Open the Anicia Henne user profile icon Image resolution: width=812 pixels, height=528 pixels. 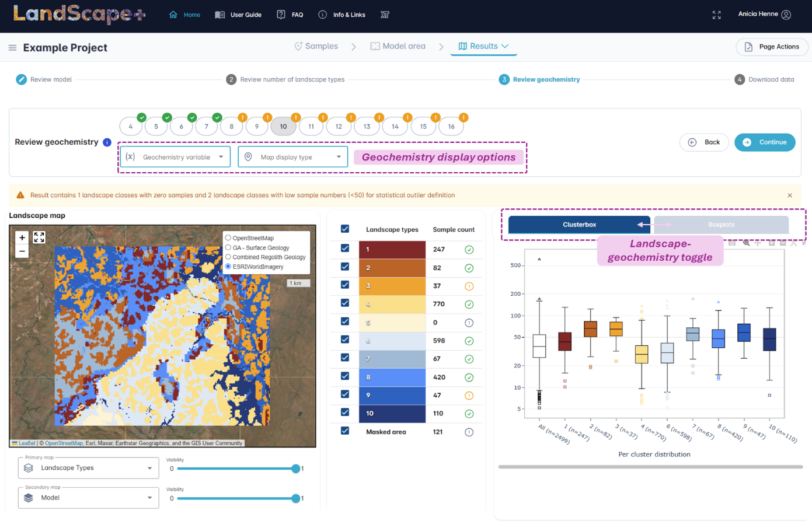tap(786, 15)
